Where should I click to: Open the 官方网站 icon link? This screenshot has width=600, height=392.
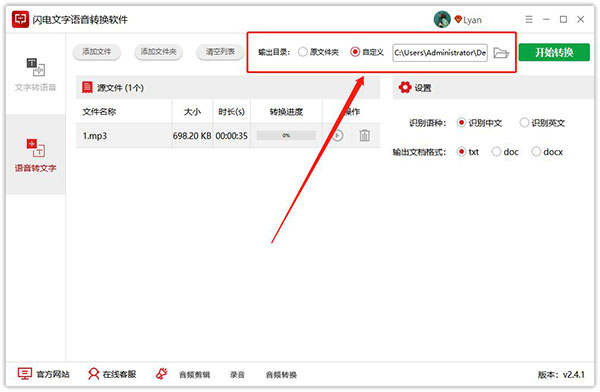(x=25, y=374)
